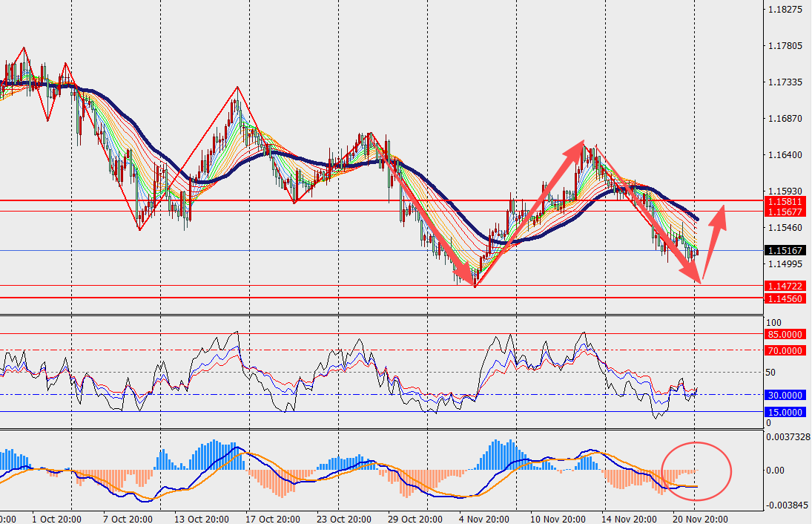The image size is (812, 524).
Task: Select the 1.15677 red price label
Action: pos(785,212)
